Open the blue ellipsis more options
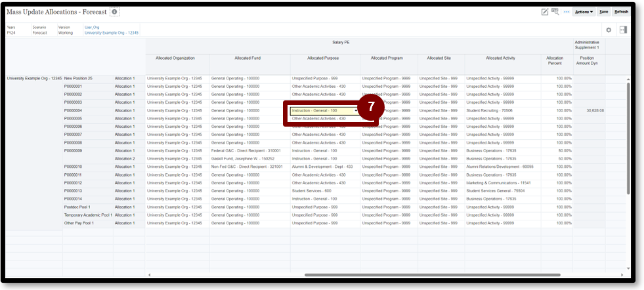 click(567, 12)
